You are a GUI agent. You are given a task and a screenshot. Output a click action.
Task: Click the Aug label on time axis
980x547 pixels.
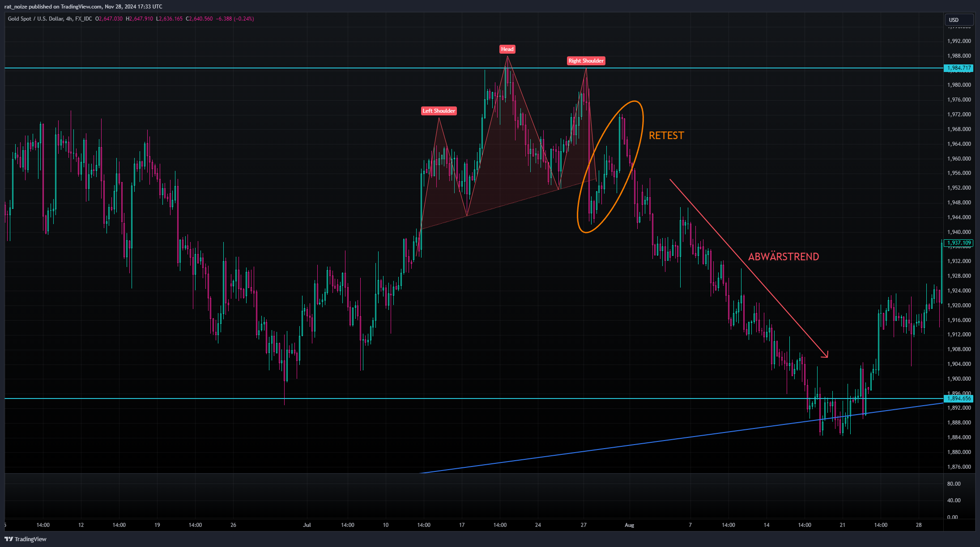pos(630,525)
